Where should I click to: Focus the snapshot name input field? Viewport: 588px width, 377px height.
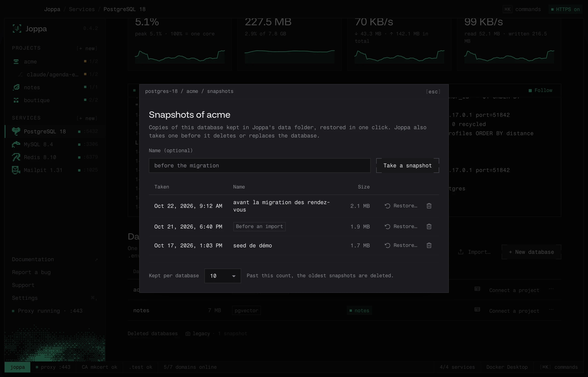260,166
